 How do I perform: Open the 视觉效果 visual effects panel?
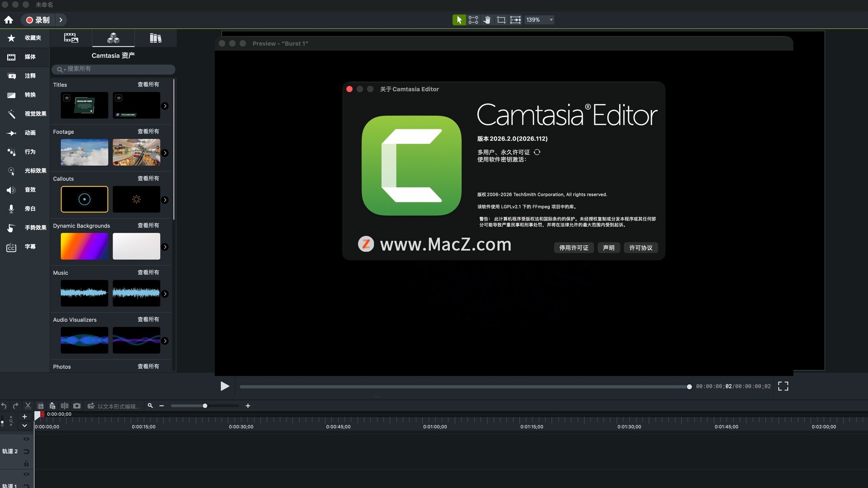[x=25, y=114]
